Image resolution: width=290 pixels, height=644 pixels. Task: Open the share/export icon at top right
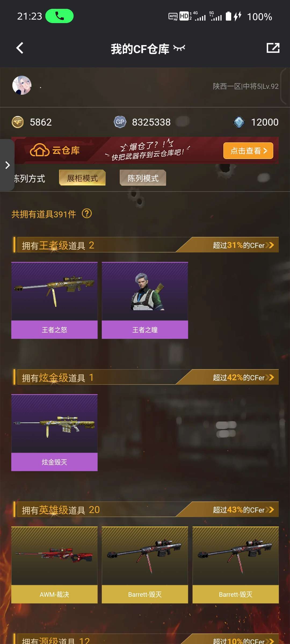[273, 48]
